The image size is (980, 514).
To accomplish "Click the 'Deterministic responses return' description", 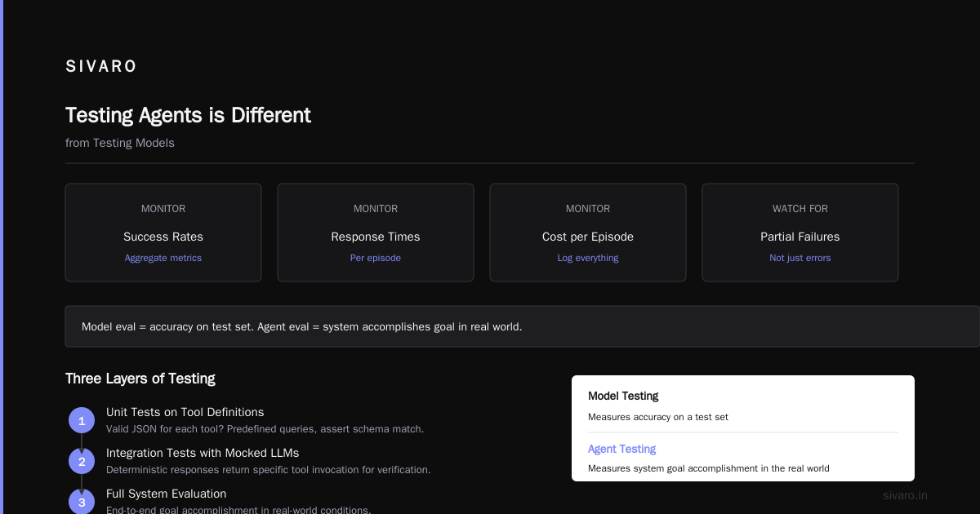I will pyautogui.click(x=269, y=470).
